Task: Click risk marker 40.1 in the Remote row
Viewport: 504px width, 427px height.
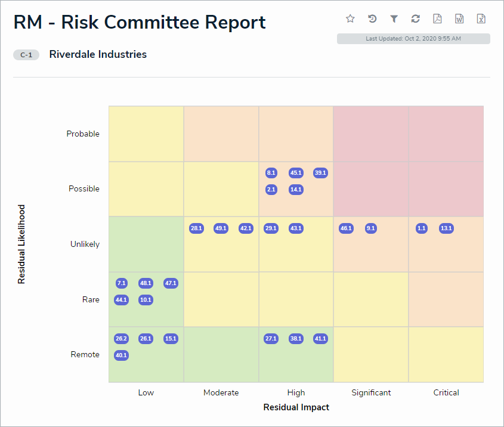Action: click(122, 355)
